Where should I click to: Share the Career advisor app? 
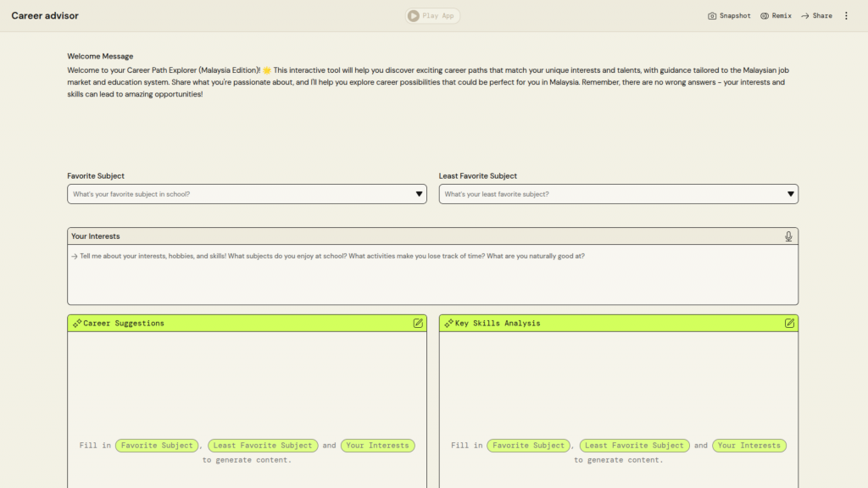(x=816, y=16)
